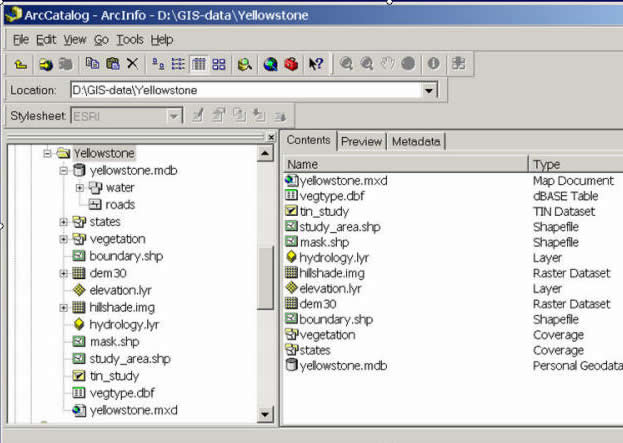Click the Export Metadata icon
This screenshot has width=623, height=443.
tap(280, 116)
